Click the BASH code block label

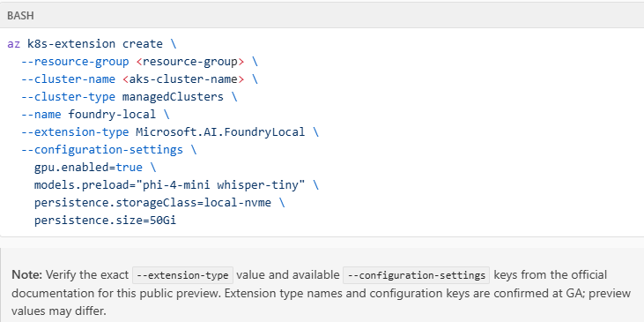pos(20,16)
